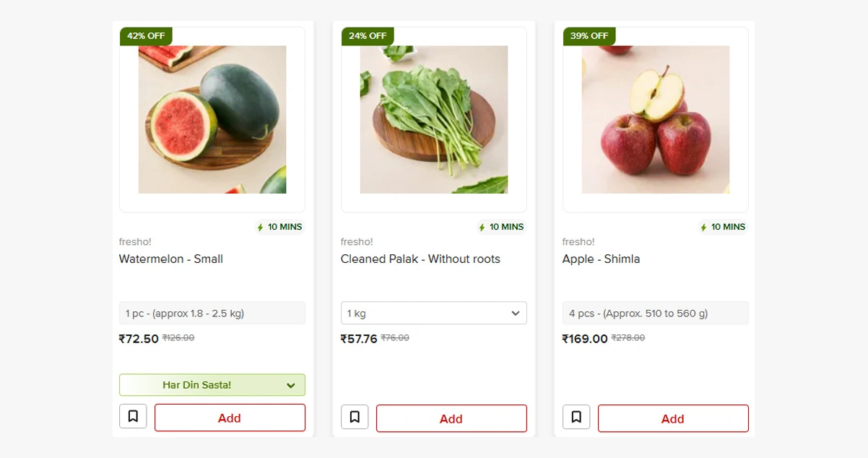
Task: Add Watermelon - Small to the basket
Action: click(230, 418)
